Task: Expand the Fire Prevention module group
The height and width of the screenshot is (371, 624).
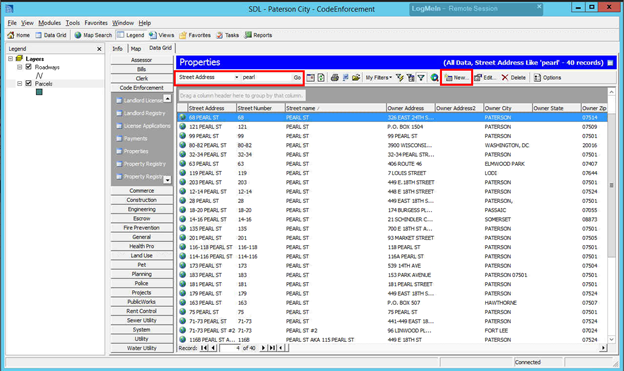Action: (142, 228)
